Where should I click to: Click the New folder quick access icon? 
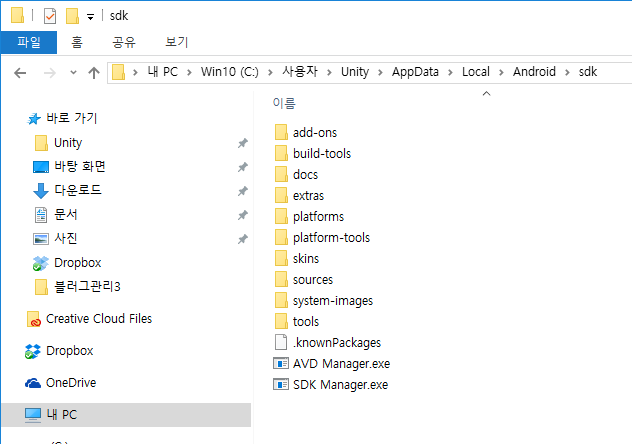tap(72, 16)
